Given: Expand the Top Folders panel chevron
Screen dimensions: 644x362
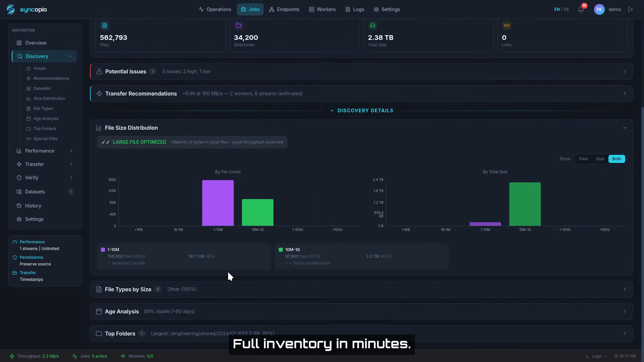Looking at the screenshot, I should click(x=625, y=334).
